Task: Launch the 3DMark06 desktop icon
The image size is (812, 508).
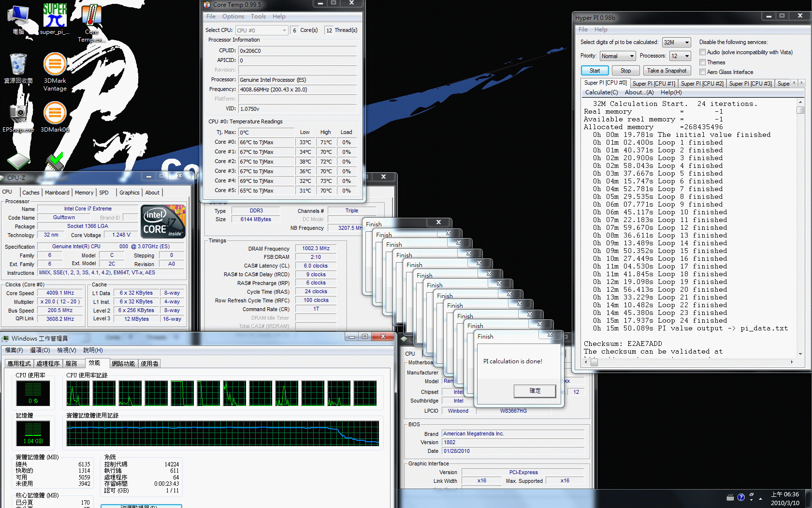Action: pyautogui.click(x=55, y=116)
